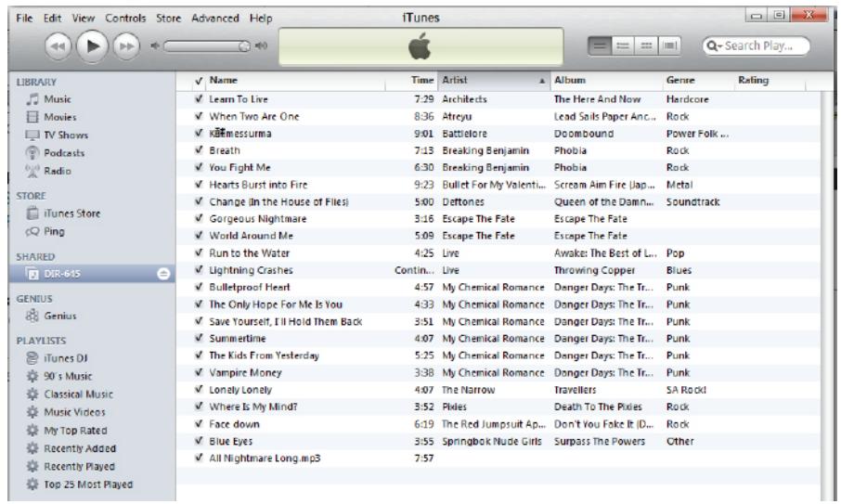
Task: Click the Apple logo in status display
Action: 420,46
